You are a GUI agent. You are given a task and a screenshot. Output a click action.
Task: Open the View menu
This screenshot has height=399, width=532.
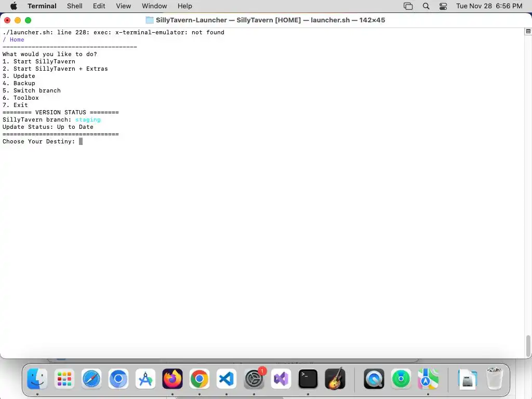pos(124,6)
